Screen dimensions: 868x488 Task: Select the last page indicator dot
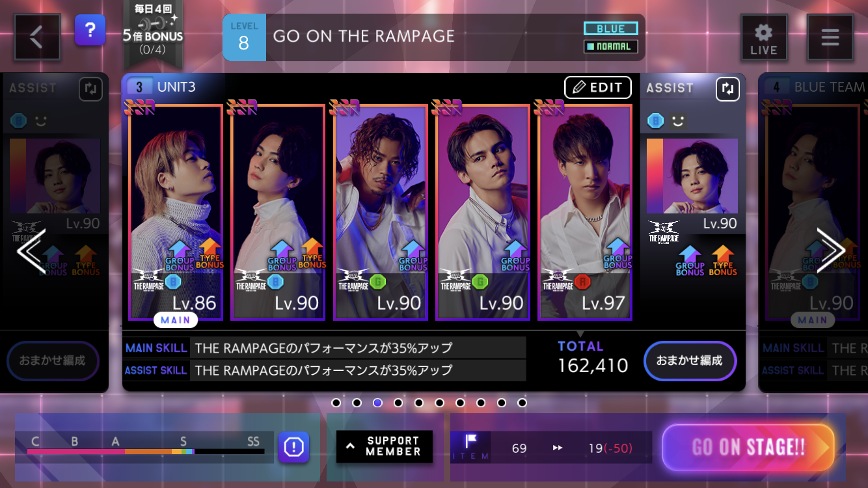[x=522, y=403]
